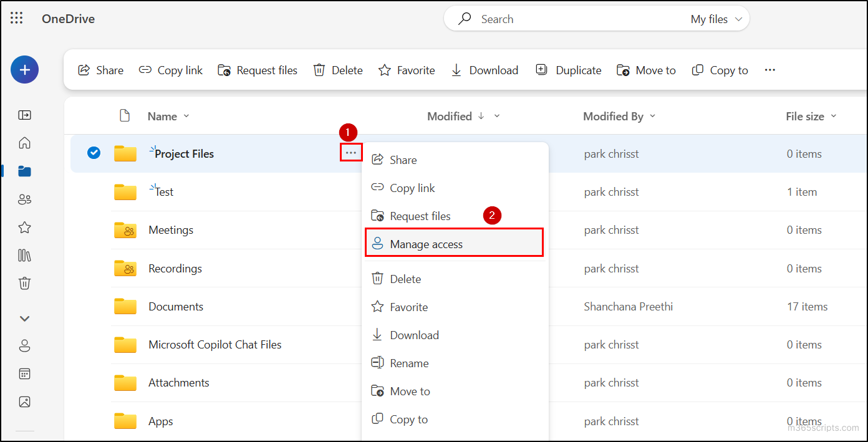Open the person icon in sidebar
Image resolution: width=868 pixels, height=442 pixels.
[x=25, y=345]
